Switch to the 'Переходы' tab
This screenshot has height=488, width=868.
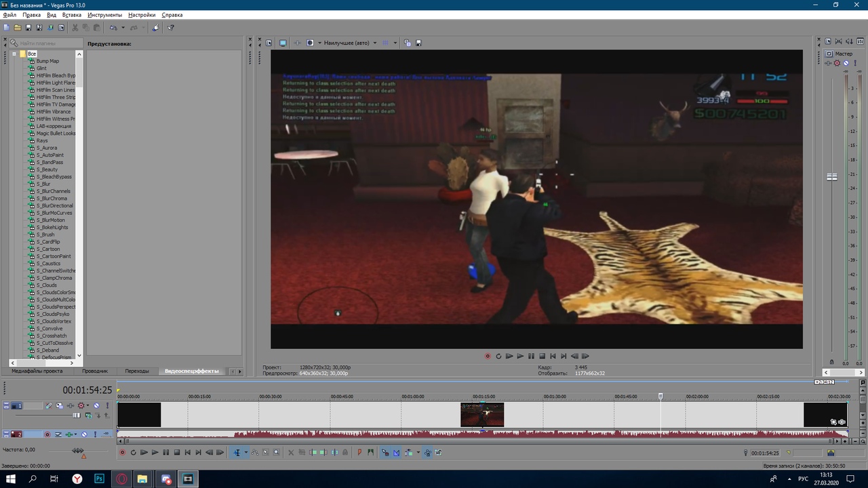pos(137,371)
